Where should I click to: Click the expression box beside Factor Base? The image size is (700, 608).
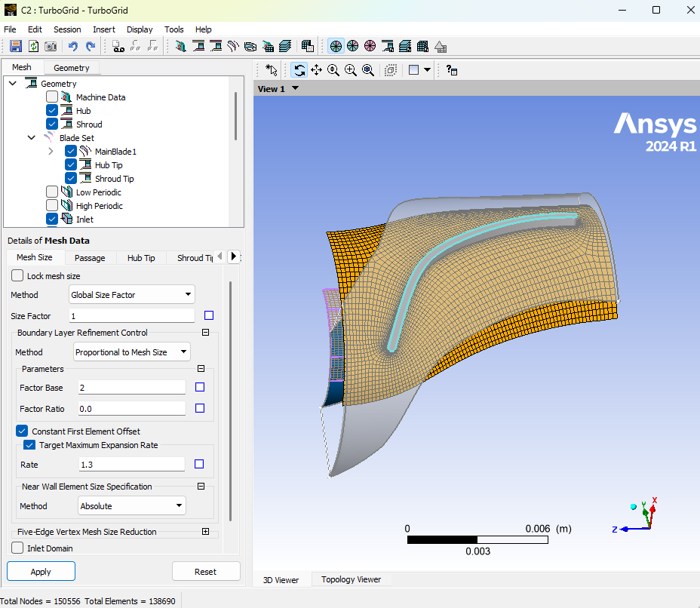click(x=200, y=387)
